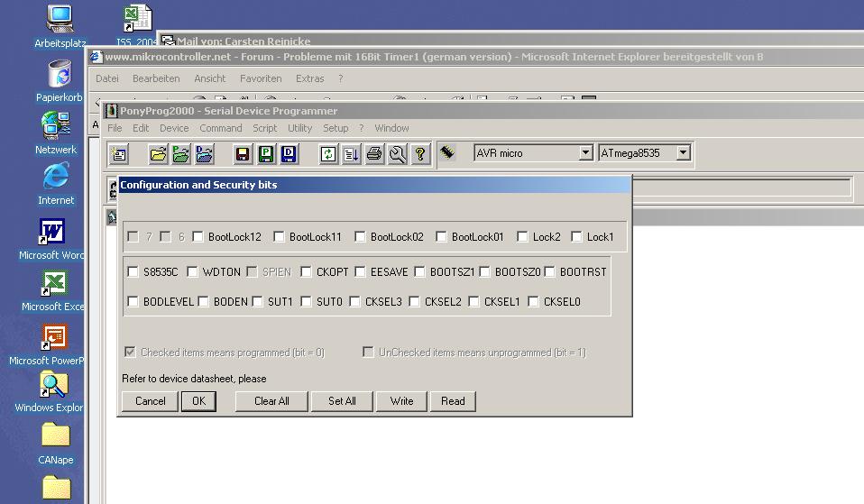Check the CKSEL0 checkbox

[x=533, y=301]
